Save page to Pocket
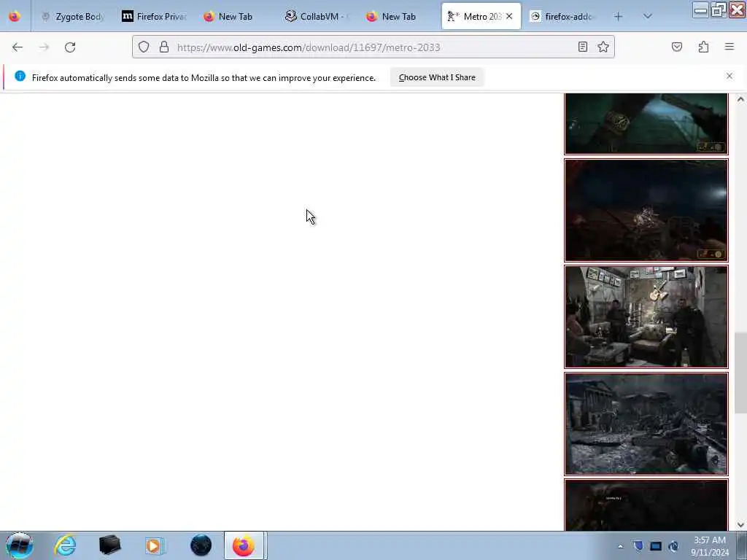Image resolution: width=747 pixels, height=560 pixels. point(677,47)
